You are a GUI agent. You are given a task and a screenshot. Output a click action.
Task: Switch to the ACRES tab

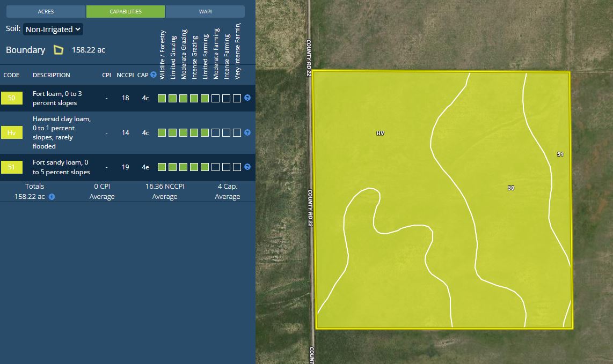click(x=46, y=11)
